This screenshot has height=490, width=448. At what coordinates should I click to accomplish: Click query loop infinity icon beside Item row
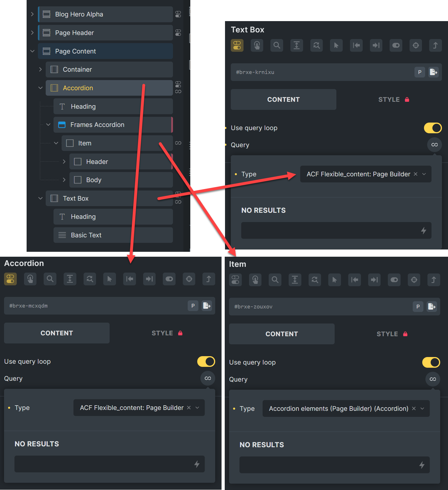tap(178, 143)
